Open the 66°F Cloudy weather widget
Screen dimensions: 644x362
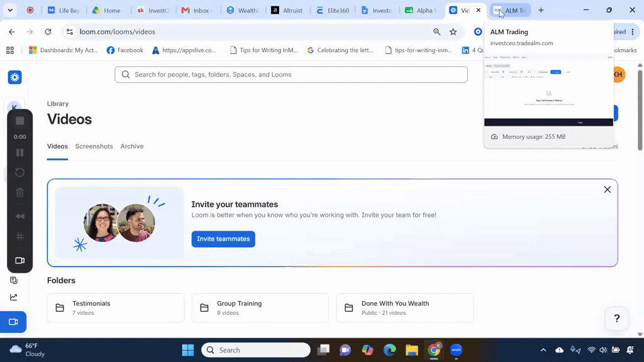[28, 350]
